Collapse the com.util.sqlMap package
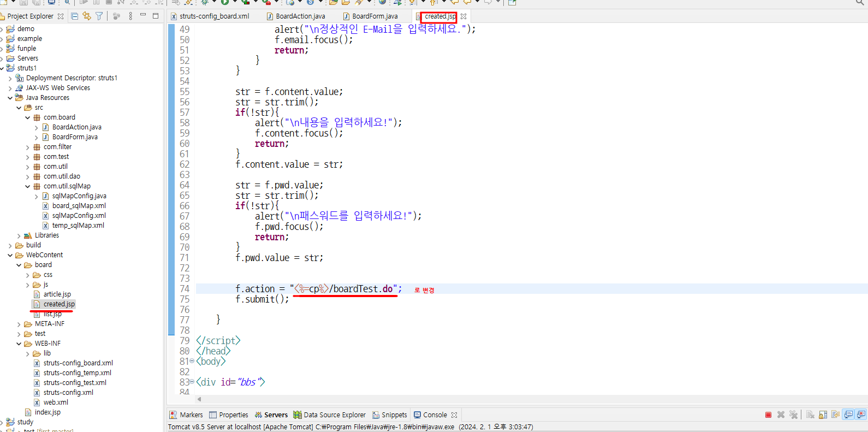Screen dimensions: 868x432 pos(28,186)
